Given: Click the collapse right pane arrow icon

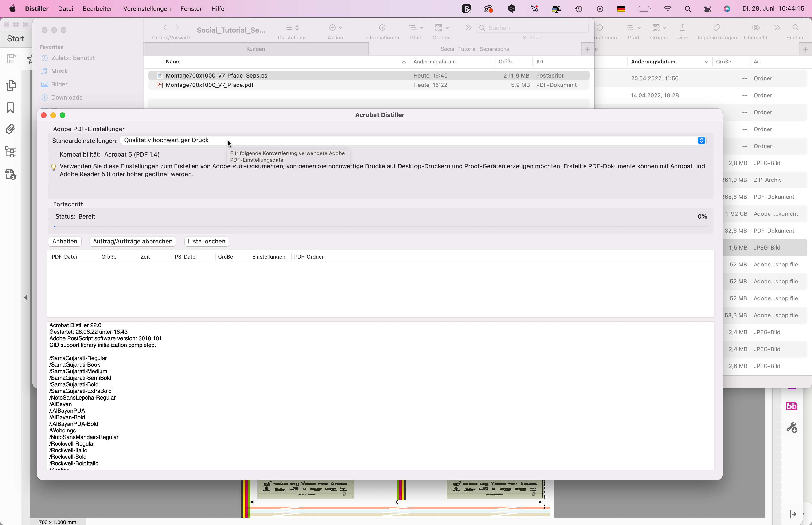Looking at the screenshot, I should 793,514.
